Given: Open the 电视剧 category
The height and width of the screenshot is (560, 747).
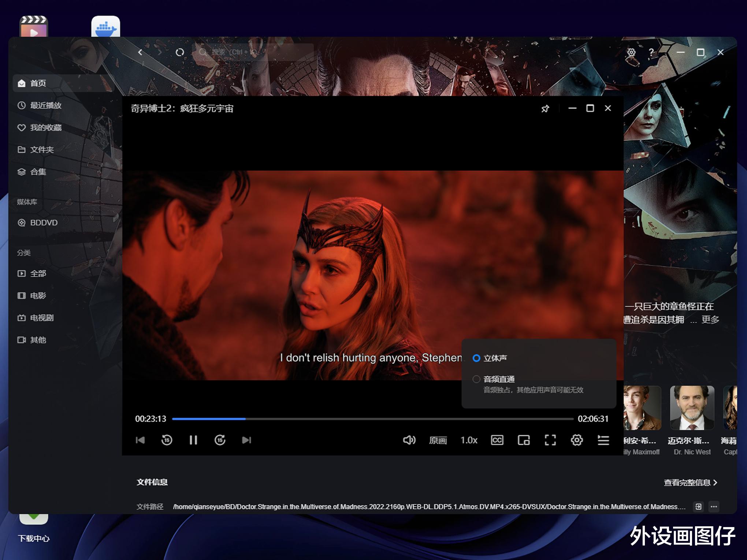Looking at the screenshot, I should click(41, 318).
